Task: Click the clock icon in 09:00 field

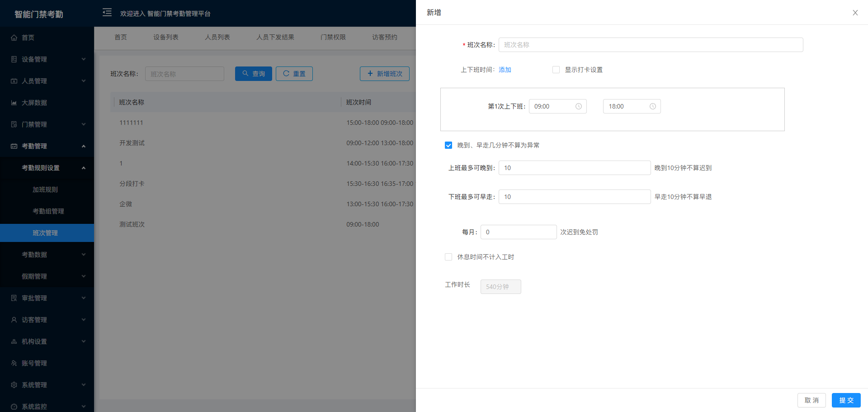Action: (x=579, y=106)
